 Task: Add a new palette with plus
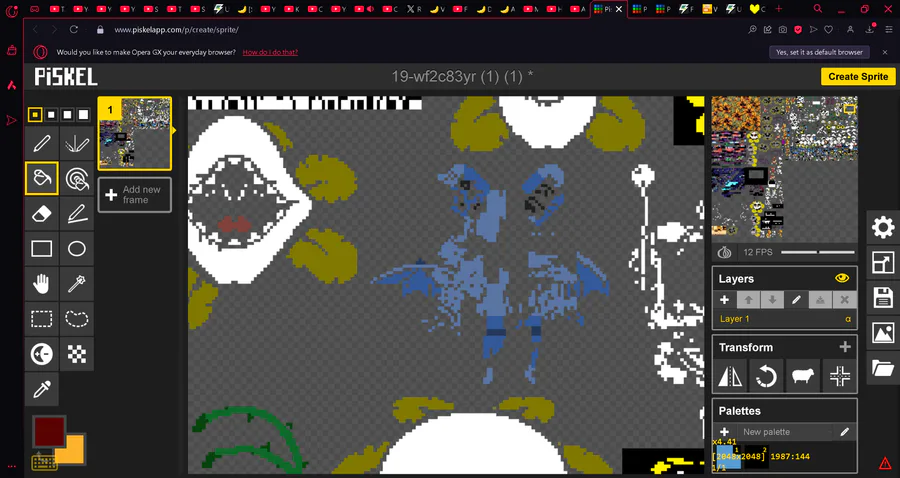tap(724, 432)
